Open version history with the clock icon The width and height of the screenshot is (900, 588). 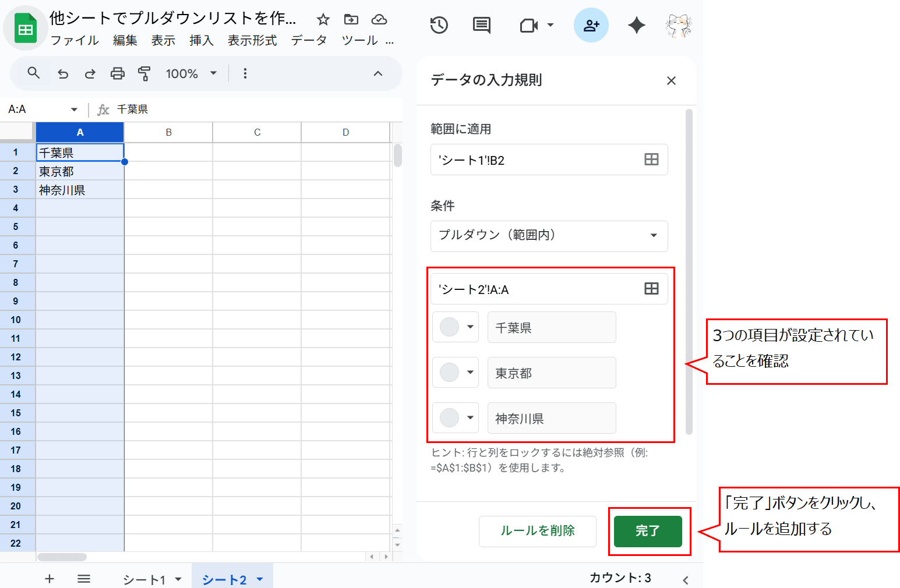439,25
